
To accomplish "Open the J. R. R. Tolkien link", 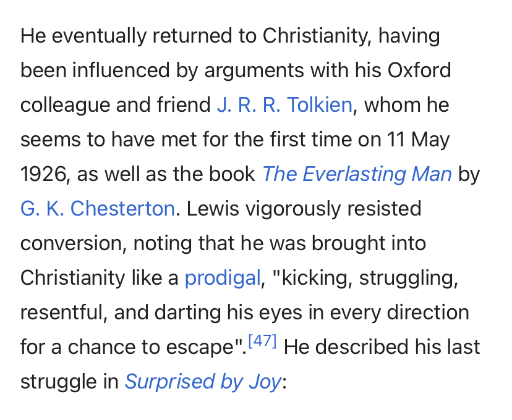I will pyautogui.click(x=284, y=105).
